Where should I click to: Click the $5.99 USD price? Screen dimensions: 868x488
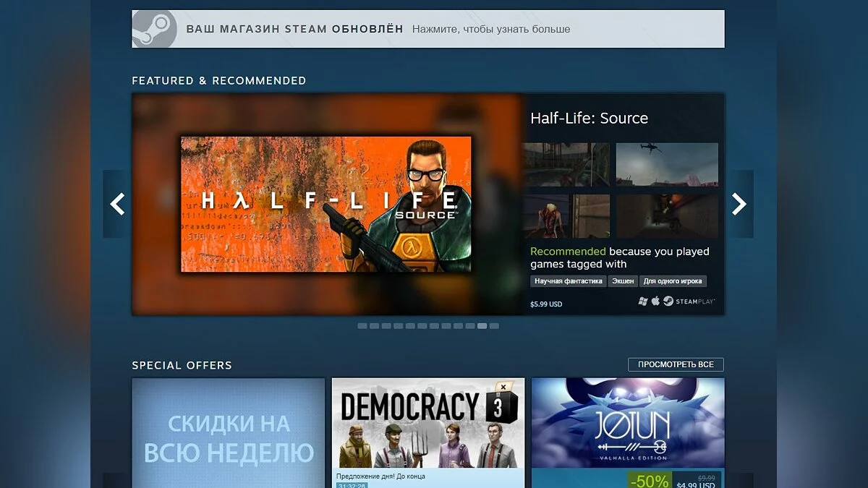point(546,304)
